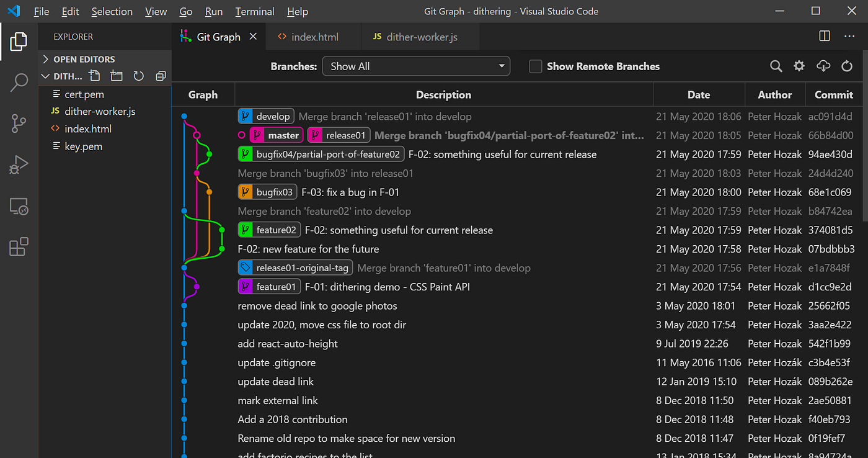
Task: Open Source Control view in activity bar
Action: tap(19, 123)
